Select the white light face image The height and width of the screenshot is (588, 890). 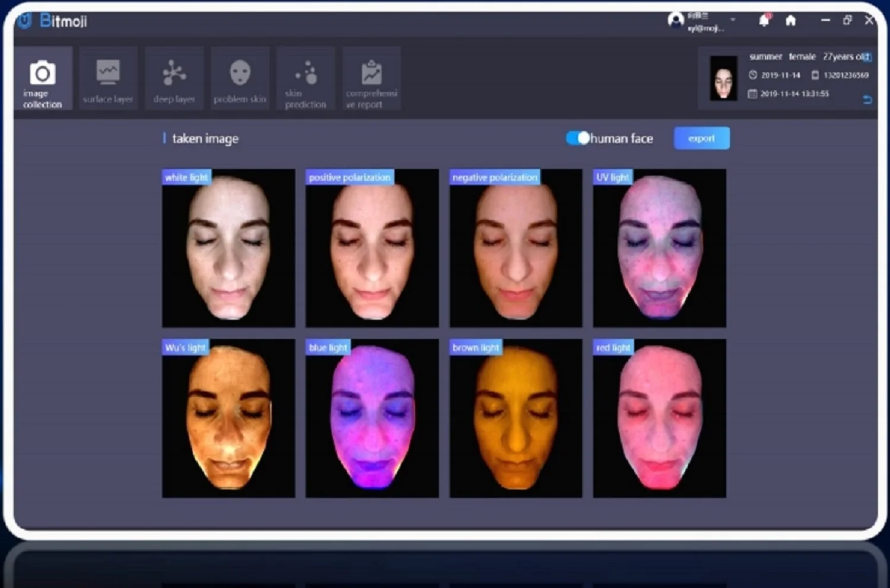[x=228, y=248]
